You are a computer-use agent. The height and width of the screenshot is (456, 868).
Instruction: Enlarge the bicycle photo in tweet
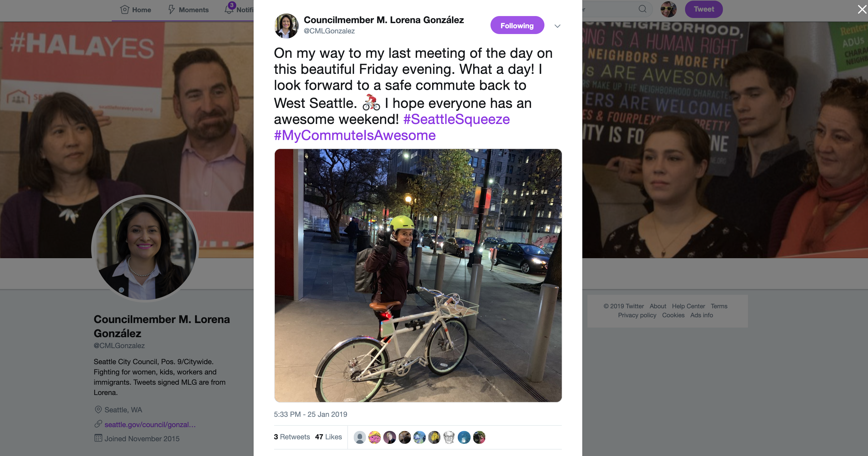point(418,275)
